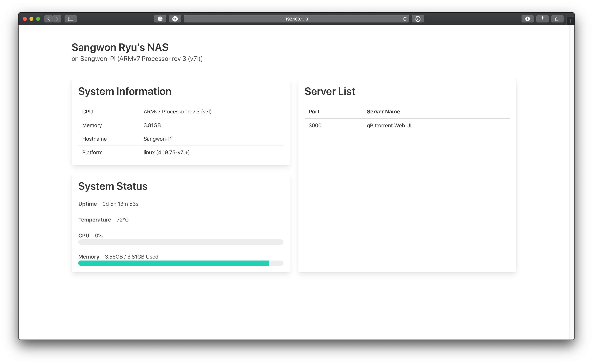Click the Hostname row label
Viewport: 593px width, 364px height.
click(94, 139)
